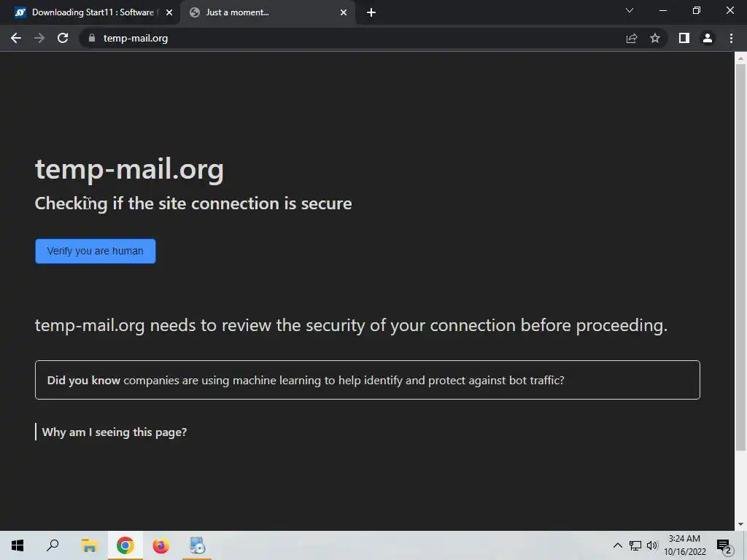Restore down the Chrome window

point(697,10)
